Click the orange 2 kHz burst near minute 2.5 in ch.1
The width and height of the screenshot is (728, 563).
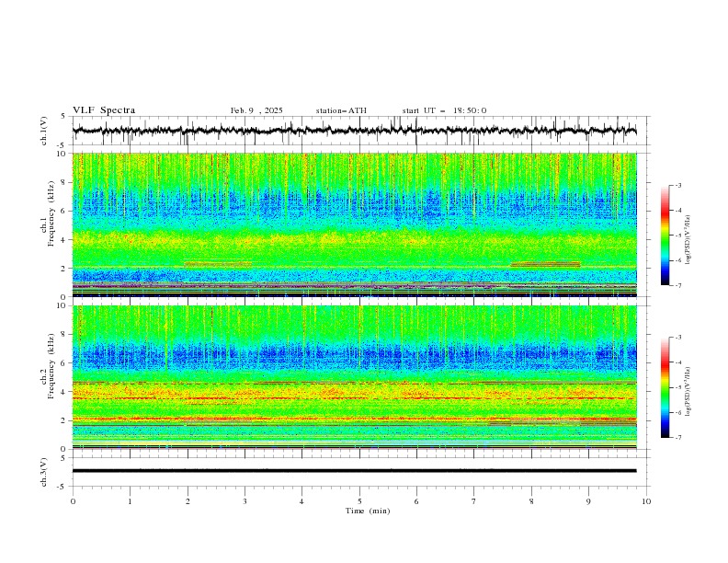pyautogui.click(x=217, y=264)
